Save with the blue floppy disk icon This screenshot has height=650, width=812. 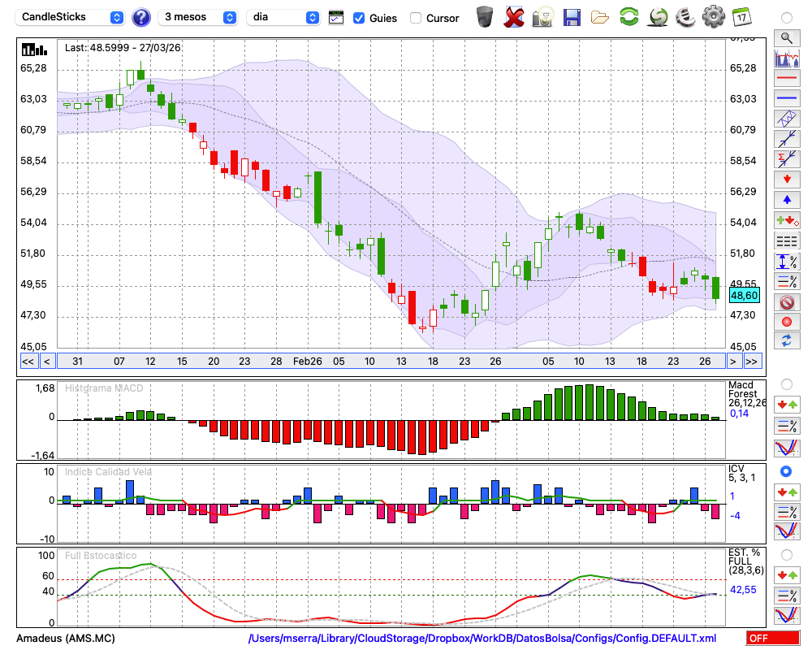coord(572,17)
